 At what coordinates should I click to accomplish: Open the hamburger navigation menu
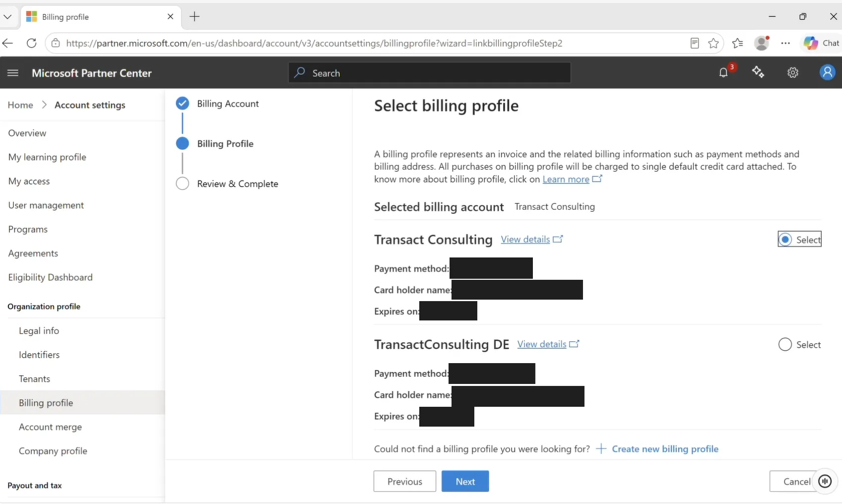pyautogui.click(x=13, y=73)
